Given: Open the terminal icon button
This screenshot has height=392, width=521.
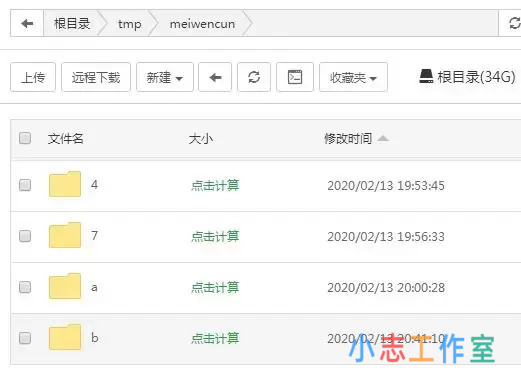Looking at the screenshot, I should pos(295,77).
